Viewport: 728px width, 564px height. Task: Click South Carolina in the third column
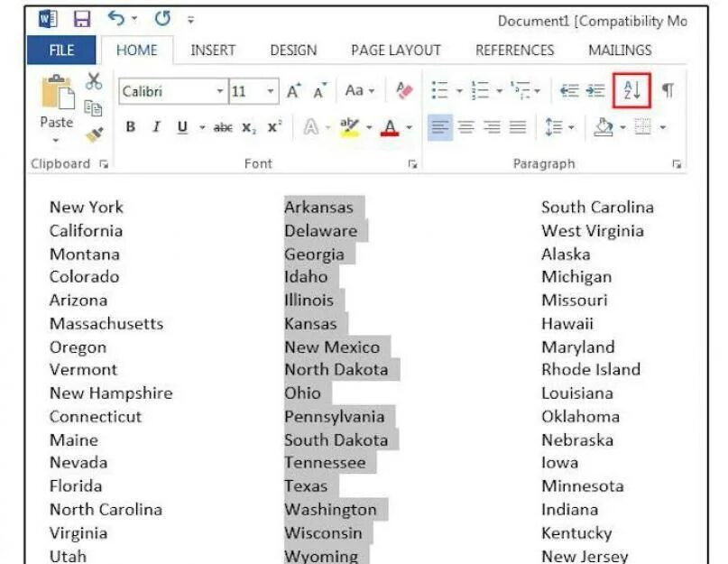click(597, 208)
